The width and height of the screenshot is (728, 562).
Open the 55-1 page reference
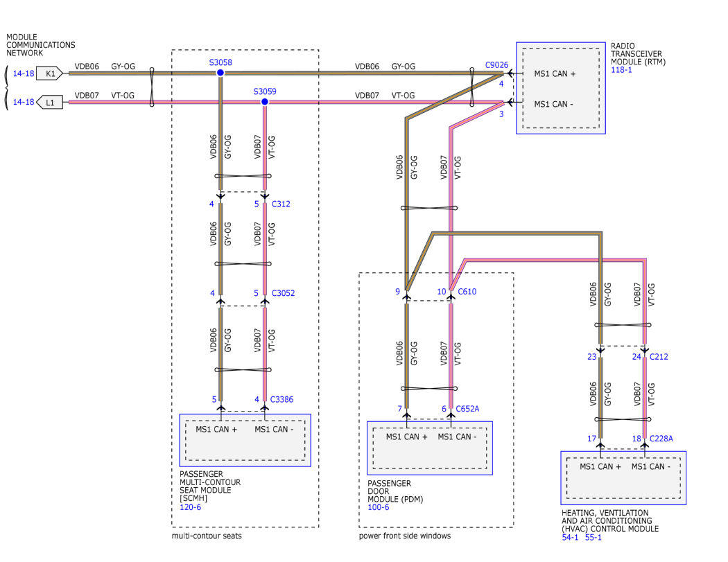tap(594, 538)
